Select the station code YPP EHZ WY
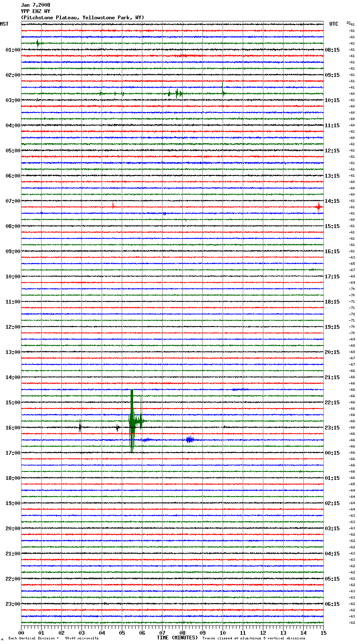357x644 pixels. (35, 11)
